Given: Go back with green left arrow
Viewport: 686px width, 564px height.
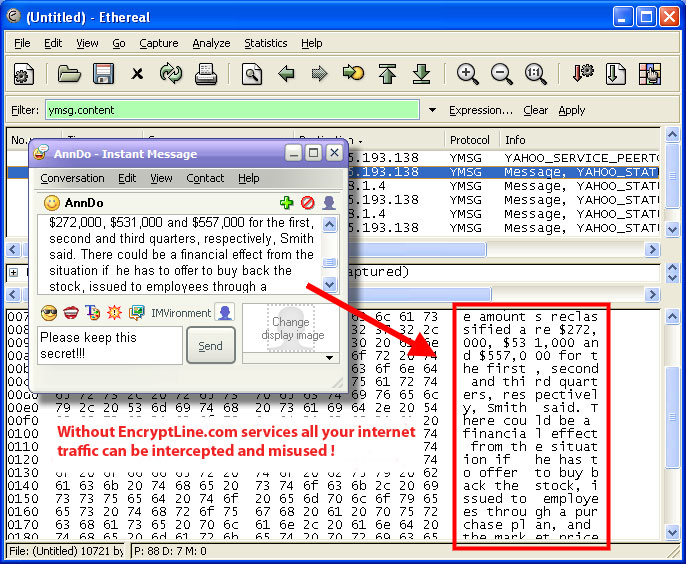Looking at the screenshot, I should click(287, 74).
